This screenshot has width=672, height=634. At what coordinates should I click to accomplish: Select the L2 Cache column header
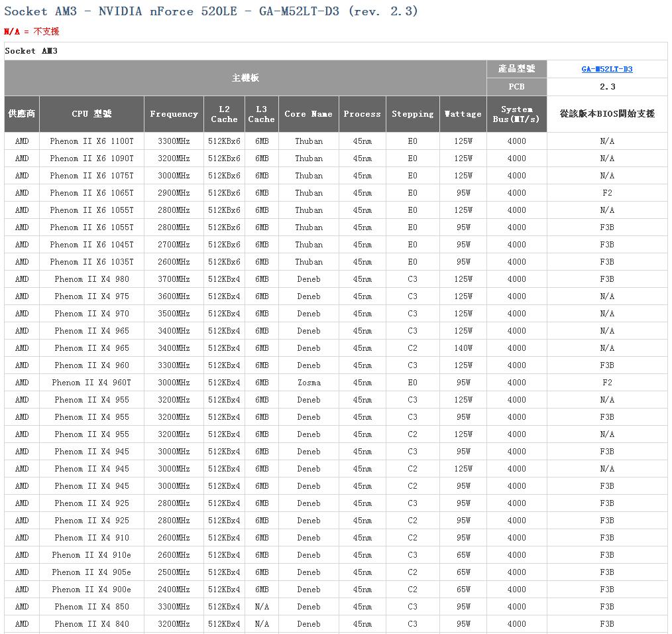[x=224, y=114]
